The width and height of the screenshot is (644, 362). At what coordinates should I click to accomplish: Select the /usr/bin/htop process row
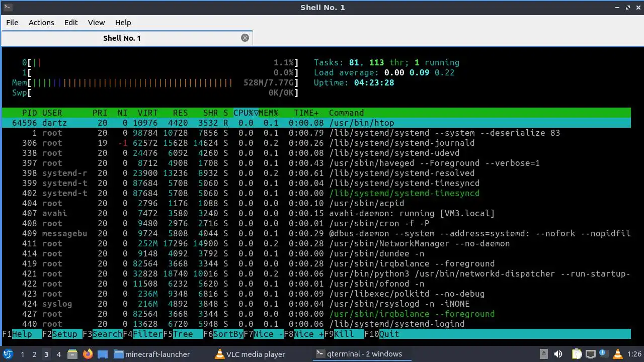pyautogui.click(x=316, y=123)
